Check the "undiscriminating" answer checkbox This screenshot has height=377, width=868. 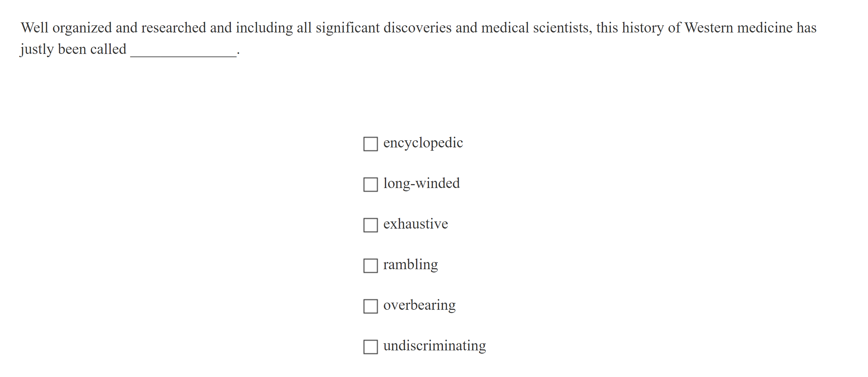tap(371, 347)
